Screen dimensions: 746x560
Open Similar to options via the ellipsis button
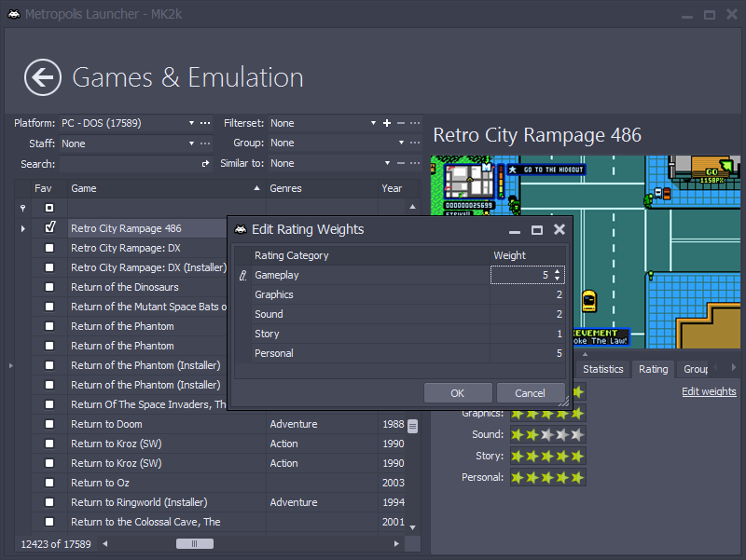click(x=415, y=163)
